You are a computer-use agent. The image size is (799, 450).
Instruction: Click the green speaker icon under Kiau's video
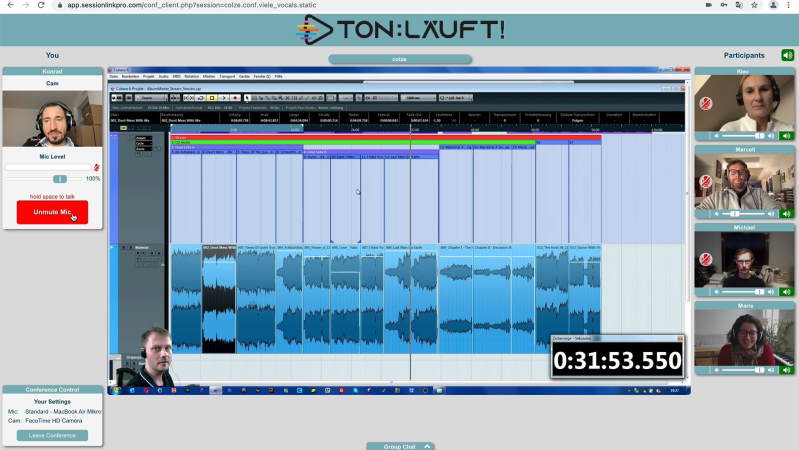pyautogui.click(x=787, y=135)
